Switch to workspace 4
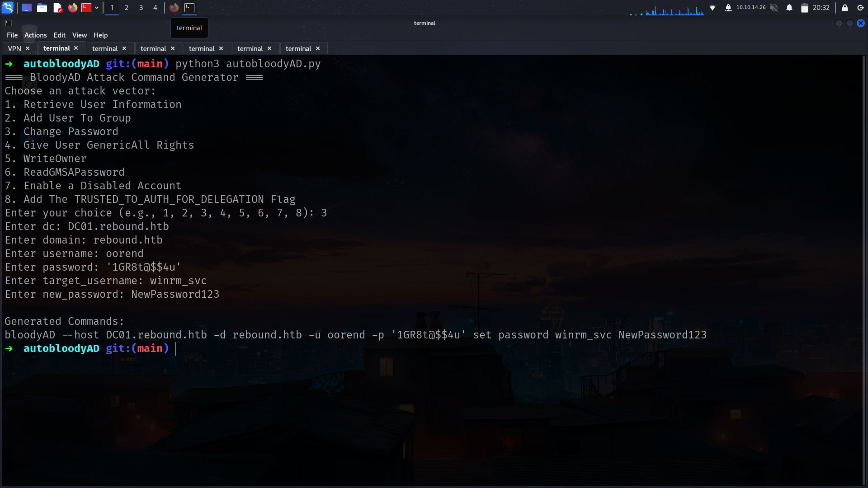868x488 pixels. [155, 8]
